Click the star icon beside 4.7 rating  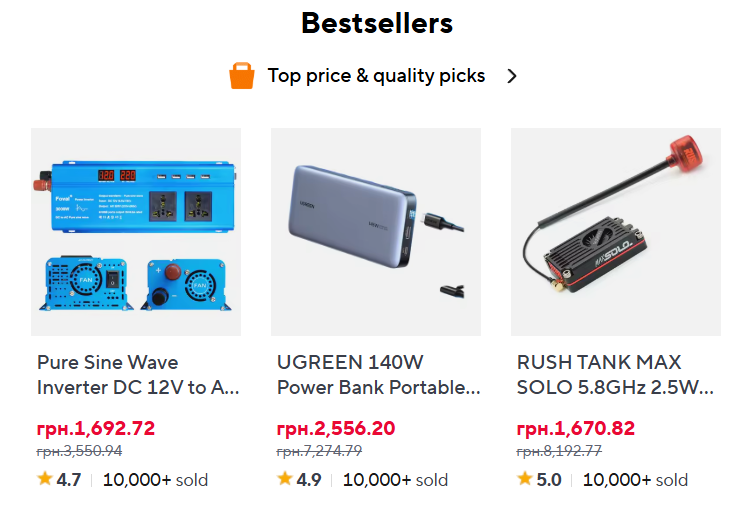click(45, 479)
